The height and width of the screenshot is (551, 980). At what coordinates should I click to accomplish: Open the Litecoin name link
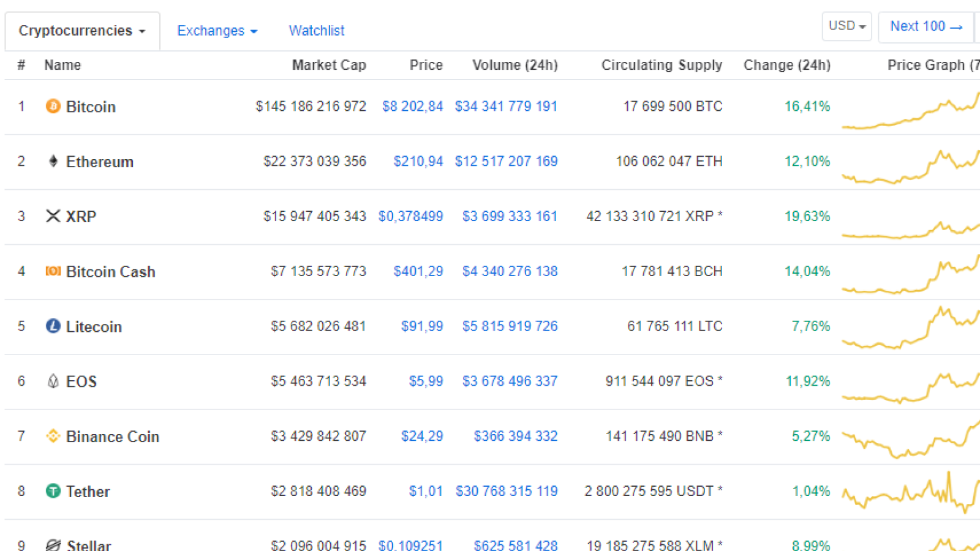pos(94,327)
